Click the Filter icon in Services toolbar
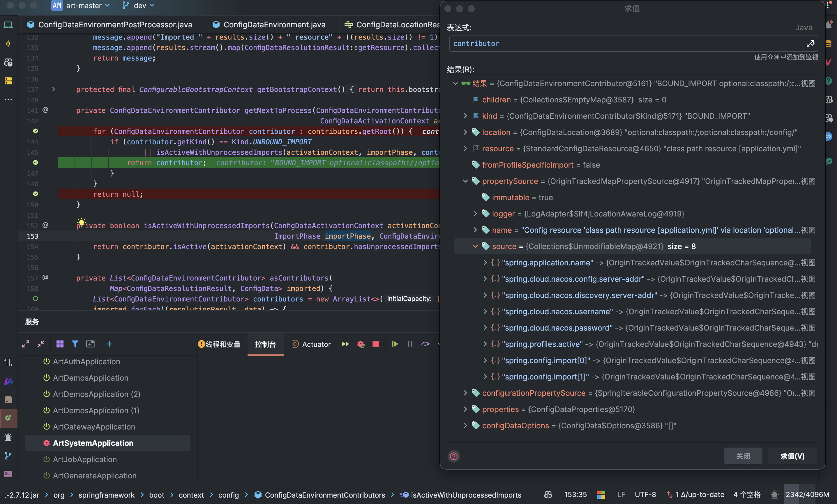Screen dimensions: 837x504 [x=75, y=344]
